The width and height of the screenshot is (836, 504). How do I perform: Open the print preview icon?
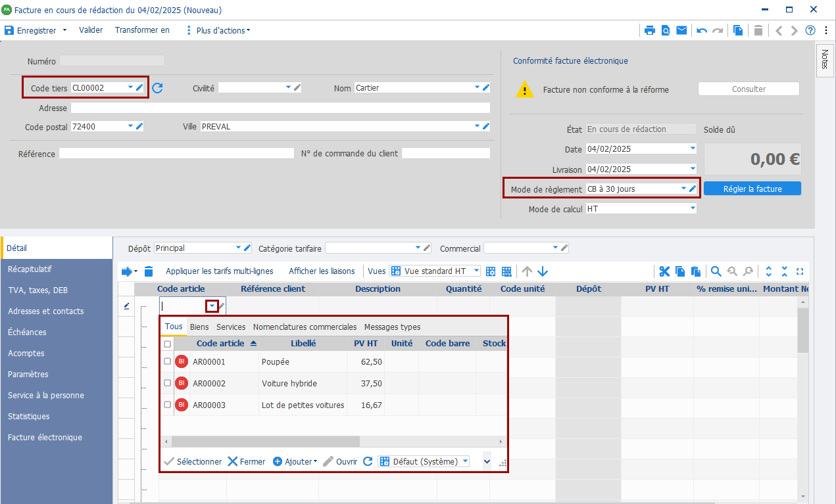pyautogui.click(x=666, y=30)
